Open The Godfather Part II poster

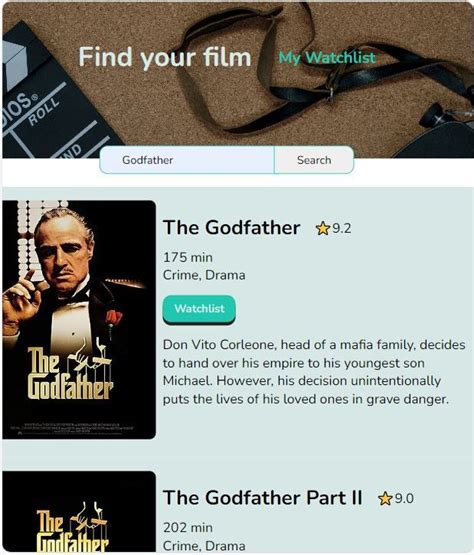[x=79, y=511]
